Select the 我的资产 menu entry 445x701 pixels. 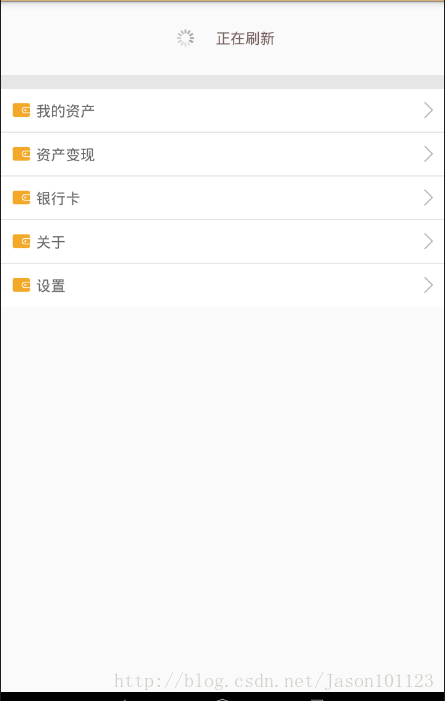65,111
